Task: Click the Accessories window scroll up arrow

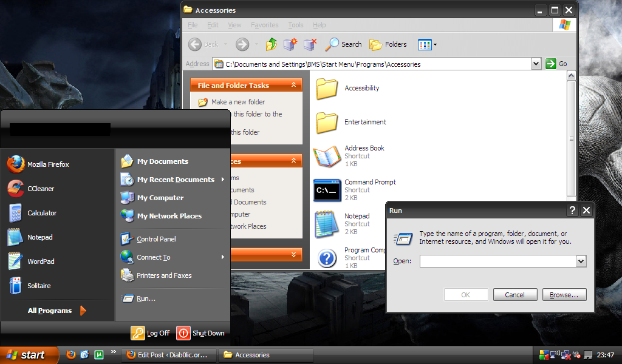Action: click(571, 75)
